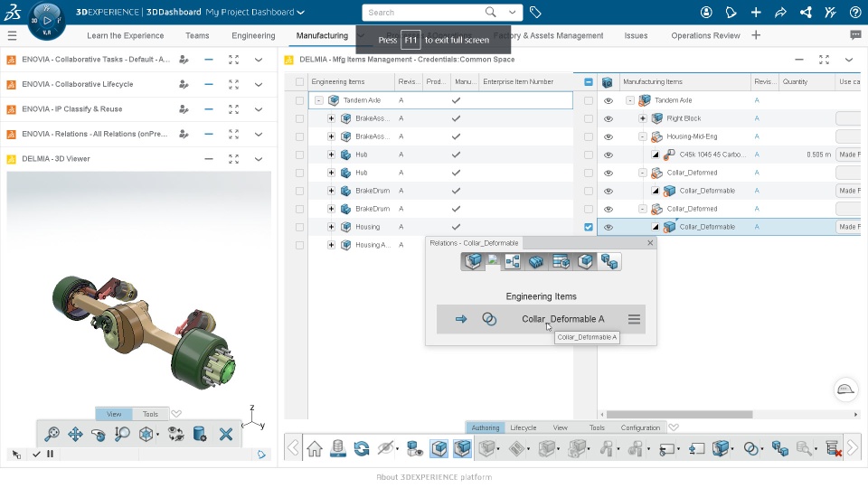Open the Help question mark icon
Screen dimensions: 868x488
(x=855, y=12)
